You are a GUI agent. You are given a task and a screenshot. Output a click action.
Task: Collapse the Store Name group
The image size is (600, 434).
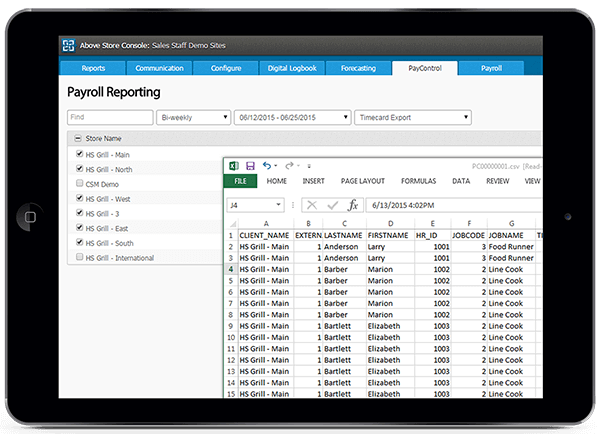point(78,138)
